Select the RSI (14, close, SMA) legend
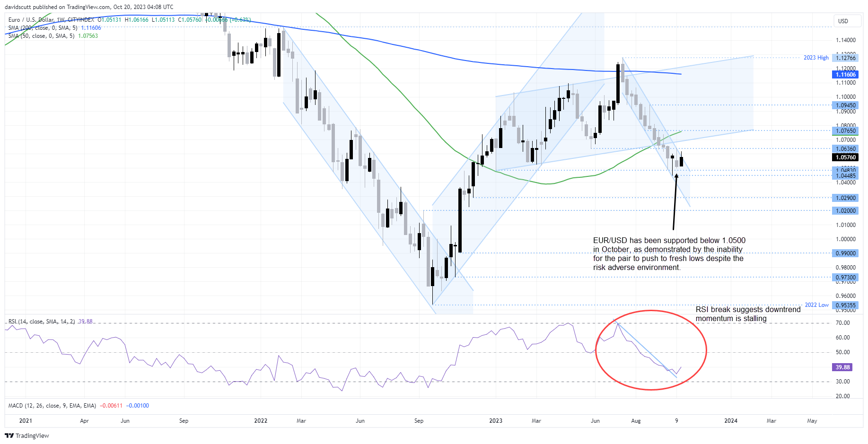The width and height of the screenshot is (868, 444). (x=42, y=322)
